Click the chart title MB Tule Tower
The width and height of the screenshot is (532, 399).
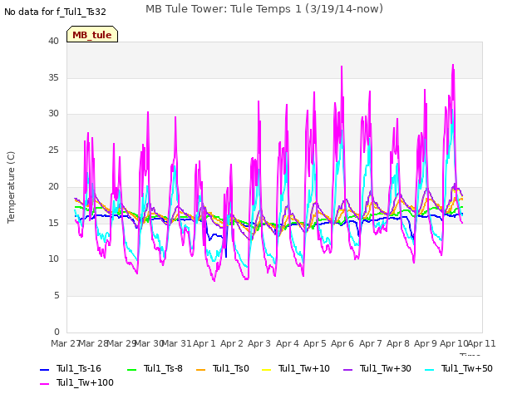coord(264,9)
